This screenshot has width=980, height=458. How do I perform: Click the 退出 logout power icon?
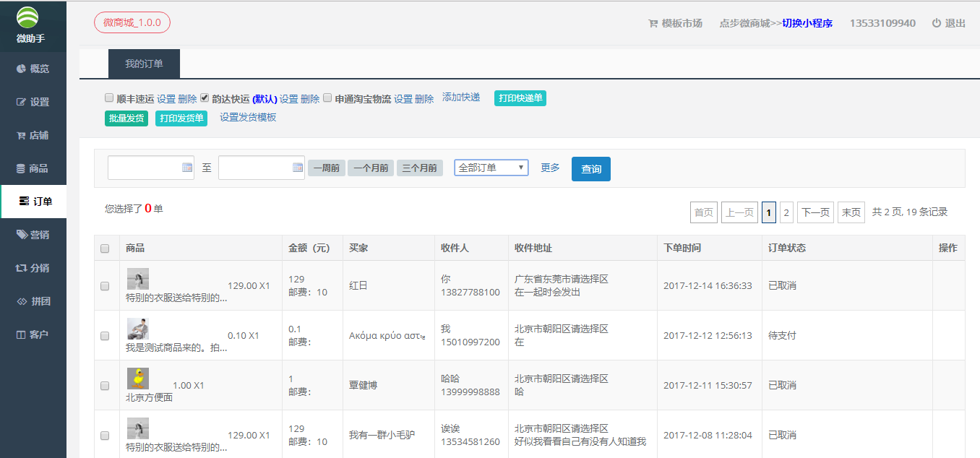click(x=936, y=23)
